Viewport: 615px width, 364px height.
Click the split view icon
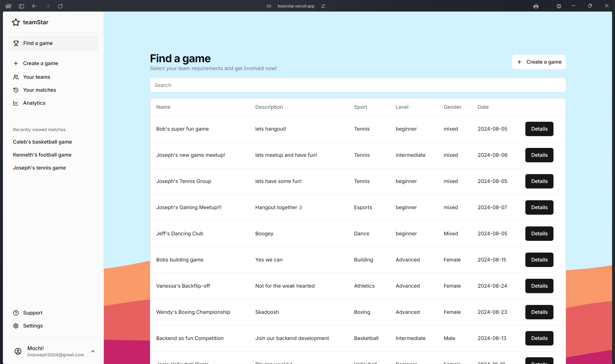pos(559,6)
